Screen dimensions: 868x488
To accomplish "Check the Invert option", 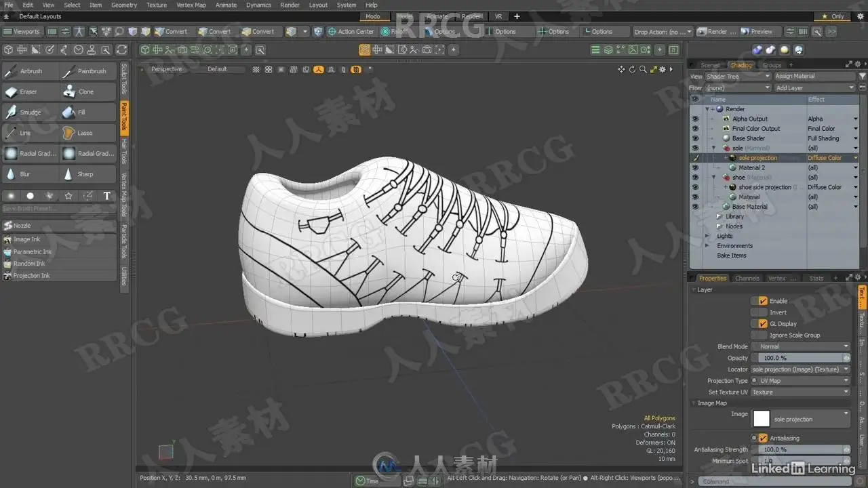I will click(759, 312).
